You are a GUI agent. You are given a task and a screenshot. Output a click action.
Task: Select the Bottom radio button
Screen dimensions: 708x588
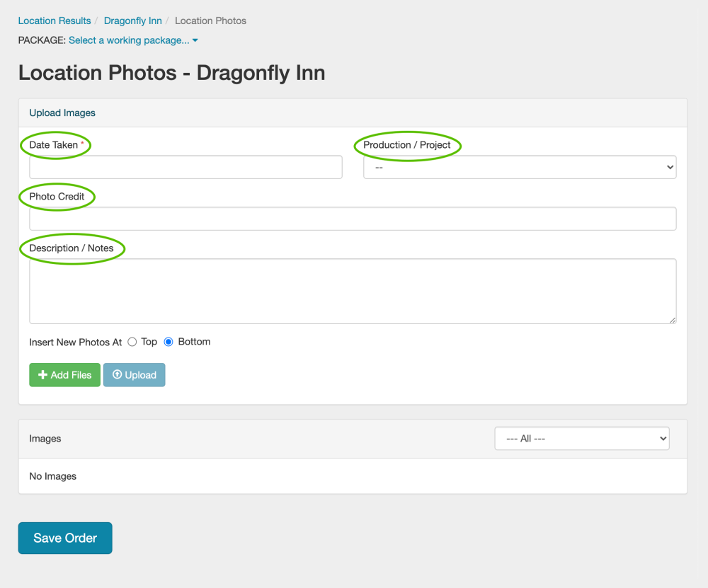(x=169, y=342)
